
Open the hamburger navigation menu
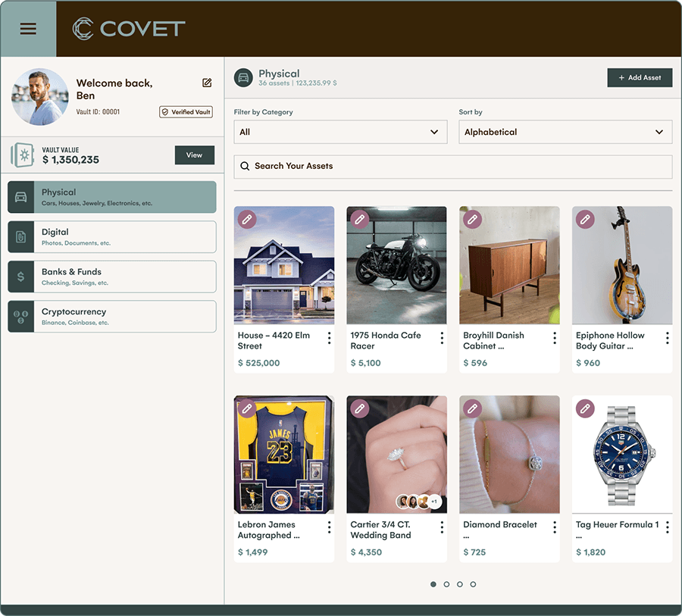[x=28, y=29]
